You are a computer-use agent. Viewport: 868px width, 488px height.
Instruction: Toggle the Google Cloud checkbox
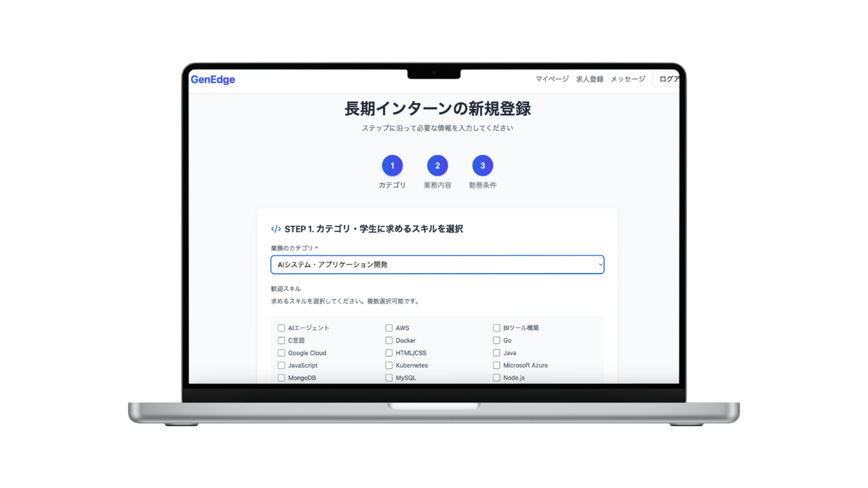point(281,353)
